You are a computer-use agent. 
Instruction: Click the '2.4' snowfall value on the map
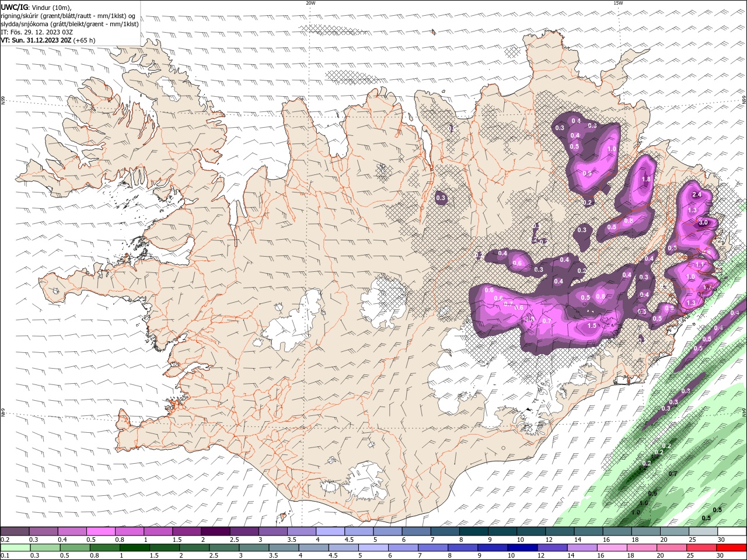[x=696, y=195]
